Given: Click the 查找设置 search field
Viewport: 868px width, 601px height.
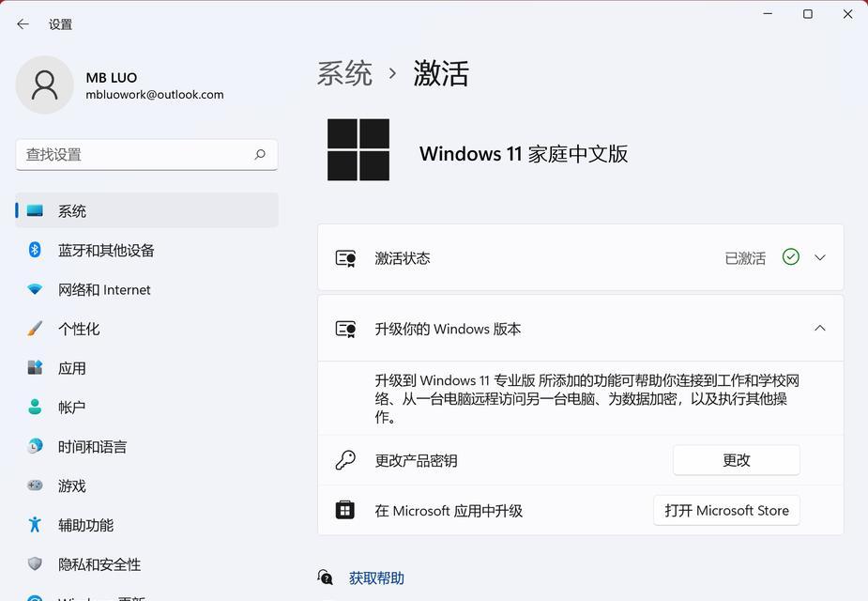Looking at the screenshot, I should coord(146,155).
